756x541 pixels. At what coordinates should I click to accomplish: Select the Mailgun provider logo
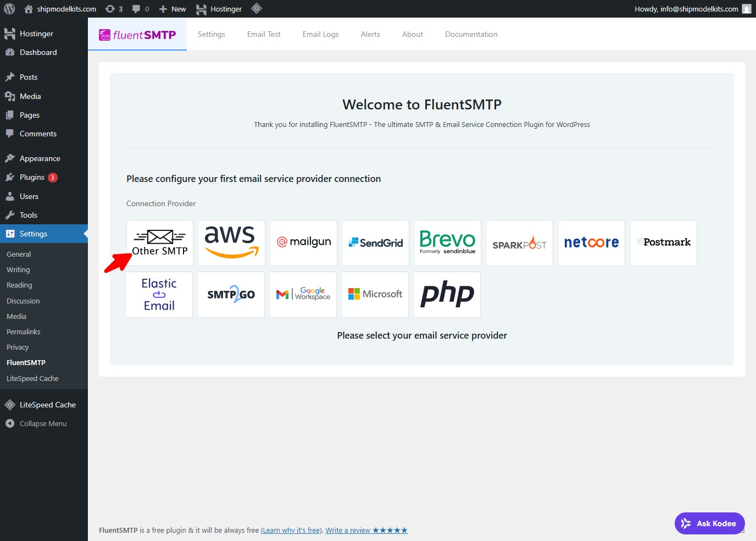303,242
